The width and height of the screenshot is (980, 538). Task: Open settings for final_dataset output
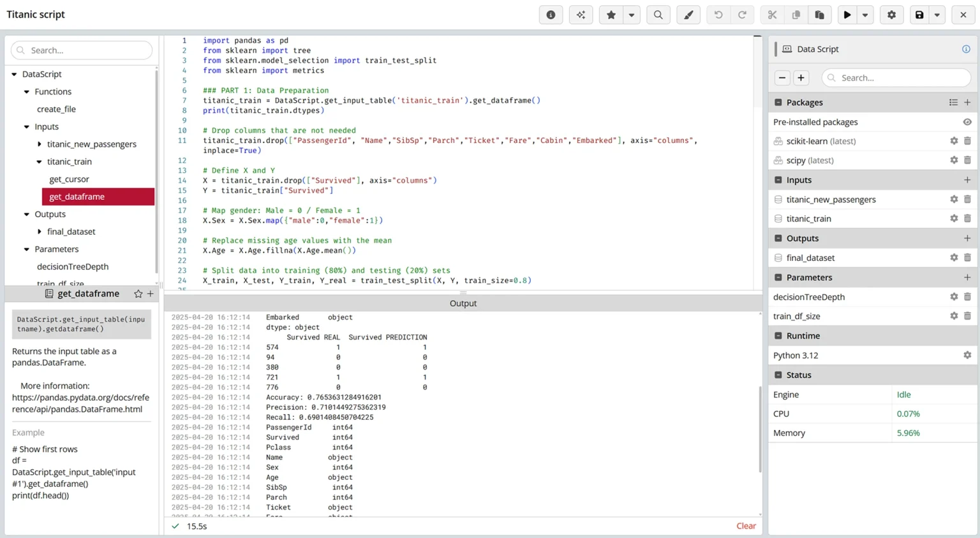coord(954,258)
